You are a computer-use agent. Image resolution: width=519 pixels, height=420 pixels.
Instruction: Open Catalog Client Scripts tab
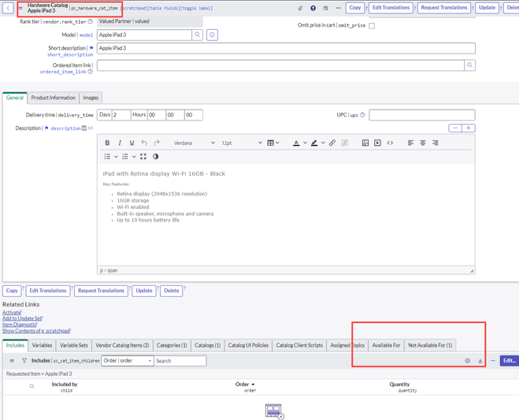(x=299, y=345)
